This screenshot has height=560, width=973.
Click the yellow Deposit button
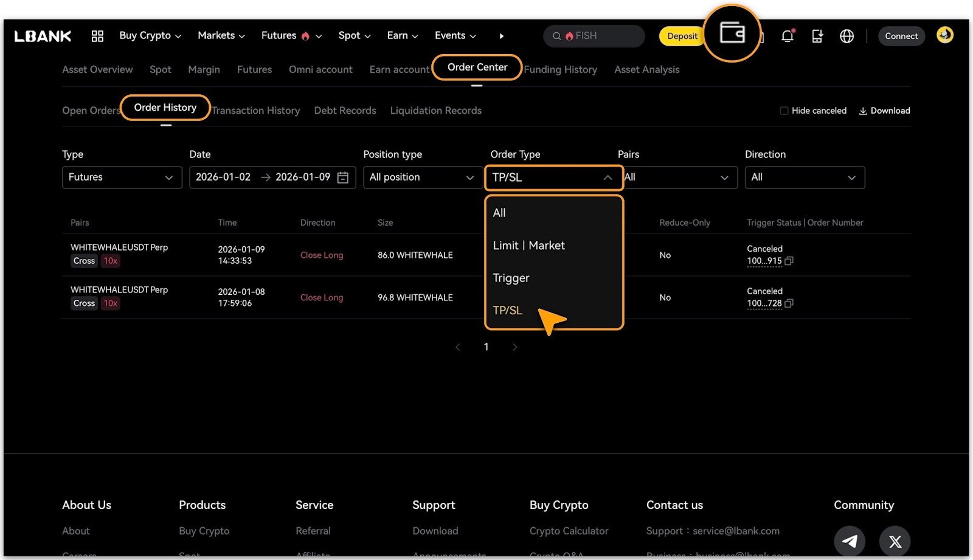click(682, 36)
